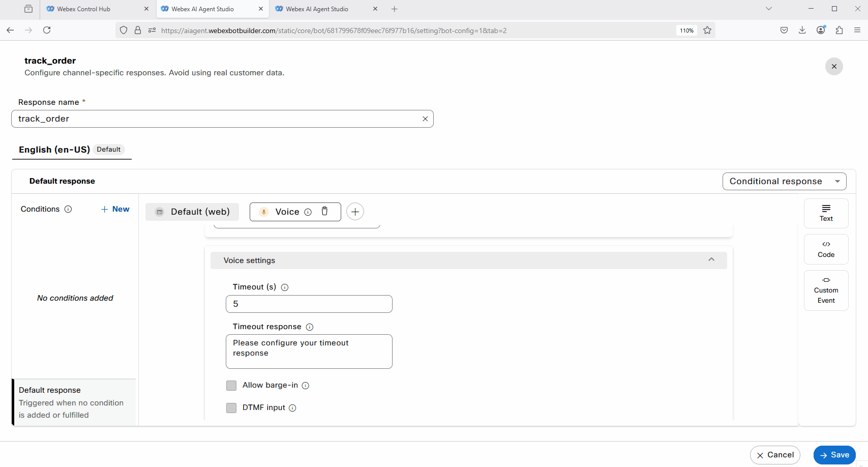The width and height of the screenshot is (868, 467).
Task: Click the Voice channel info icon
Action: 308,212
